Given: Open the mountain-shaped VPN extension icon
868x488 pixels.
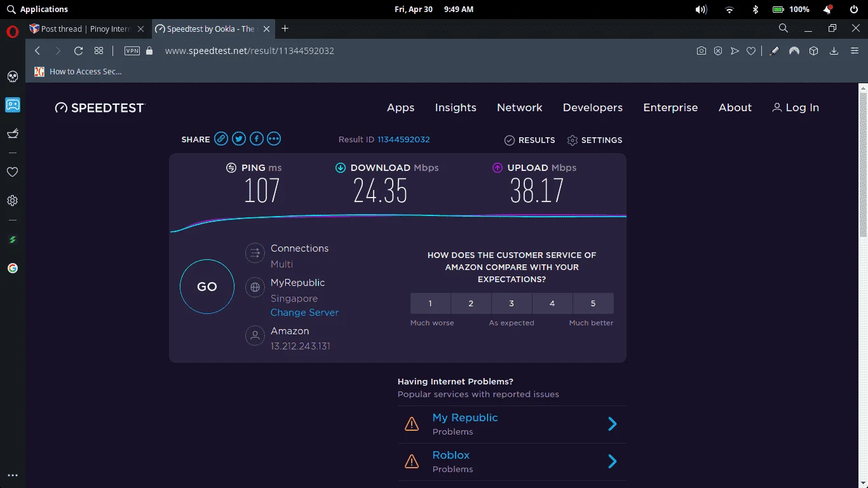Looking at the screenshot, I should tap(794, 51).
